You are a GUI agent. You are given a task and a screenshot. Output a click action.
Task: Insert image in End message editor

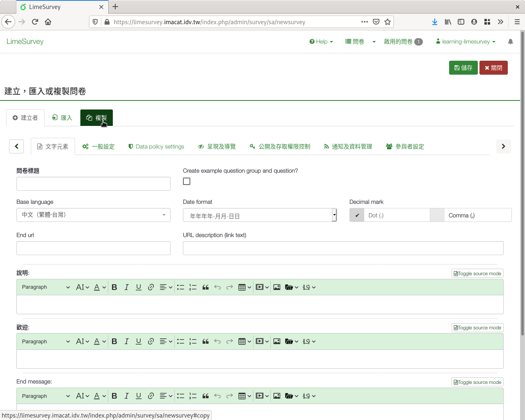coord(277,396)
